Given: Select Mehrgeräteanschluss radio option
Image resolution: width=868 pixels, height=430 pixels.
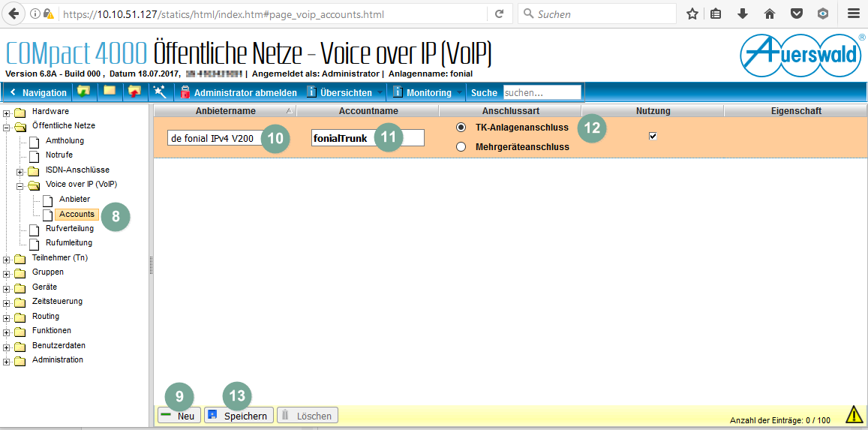Looking at the screenshot, I should (461, 147).
